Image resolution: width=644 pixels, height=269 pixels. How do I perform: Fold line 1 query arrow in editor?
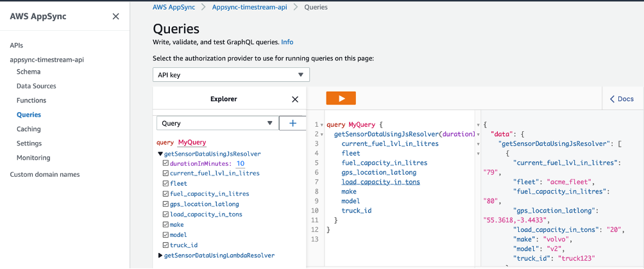pyautogui.click(x=321, y=125)
